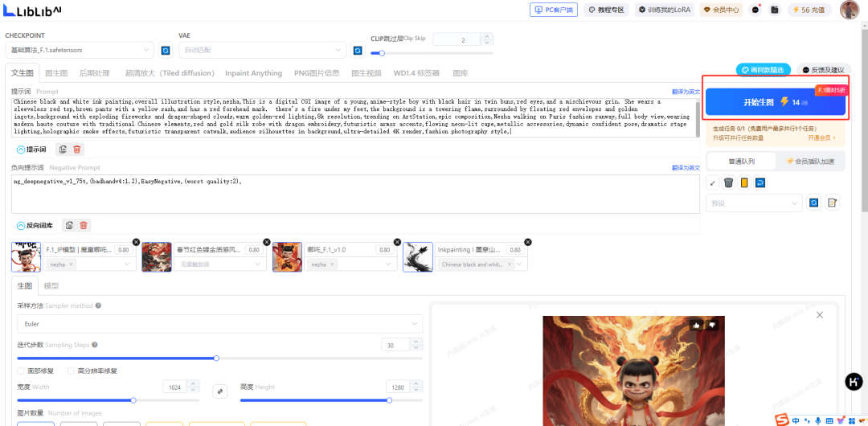Click the PC客户端 button
Viewport: 868px width, 426px height.
pos(554,10)
